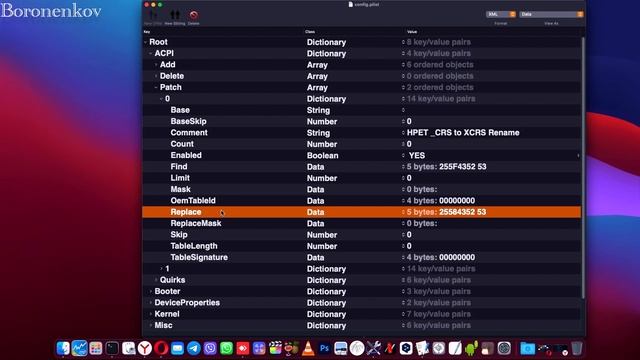Launch Opera browser from the Dock
This screenshot has height=360, width=640.
click(161, 349)
